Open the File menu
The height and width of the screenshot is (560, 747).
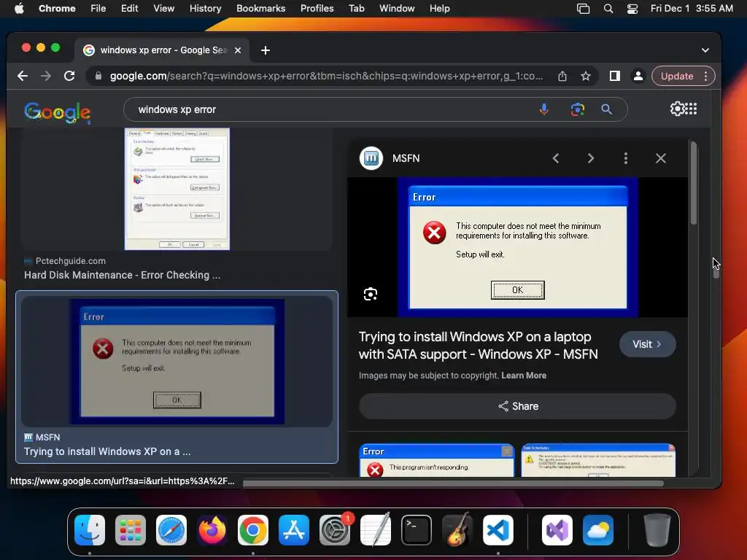(98, 9)
